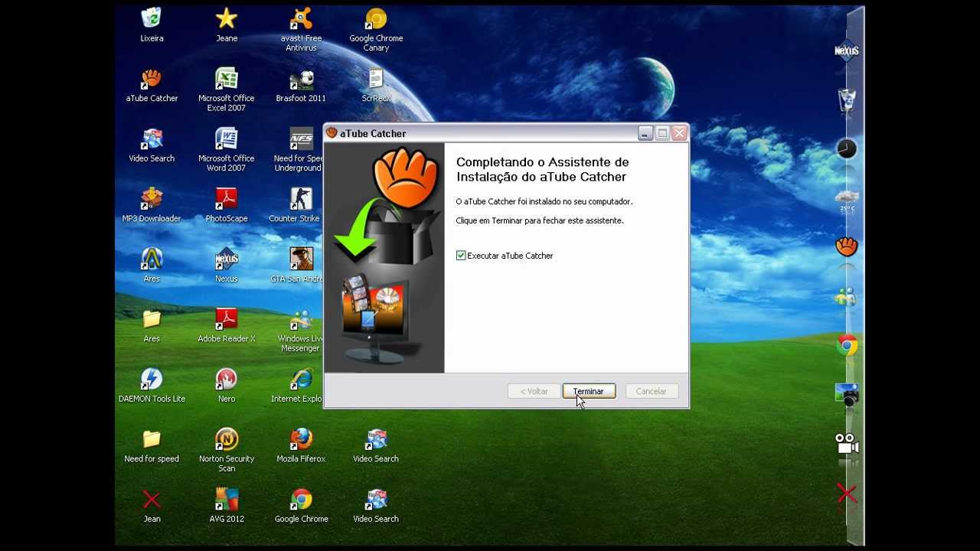
Task: Open Internet Explorer desktop icon
Action: click(x=297, y=385)
